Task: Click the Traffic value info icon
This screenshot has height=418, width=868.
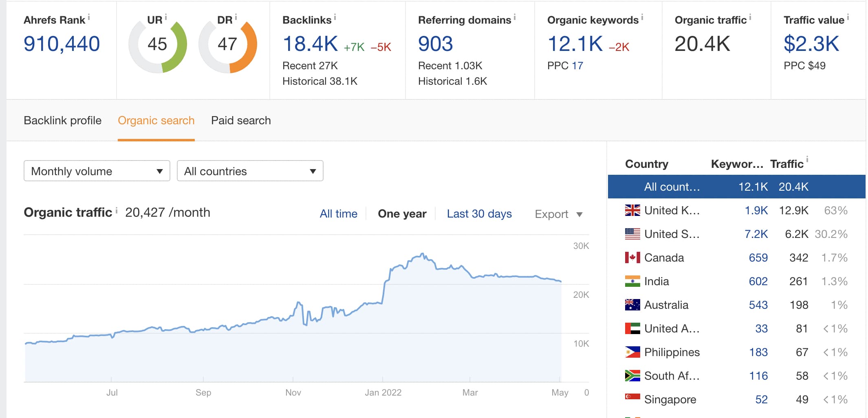Action: 848,17
